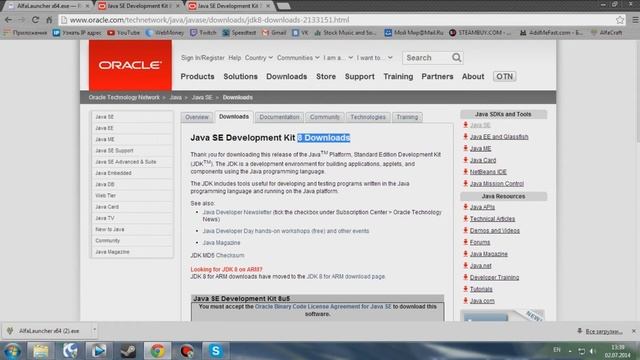Click the Oracle logo
Viewport: 640px width, 360px height.
coord(130,65)
